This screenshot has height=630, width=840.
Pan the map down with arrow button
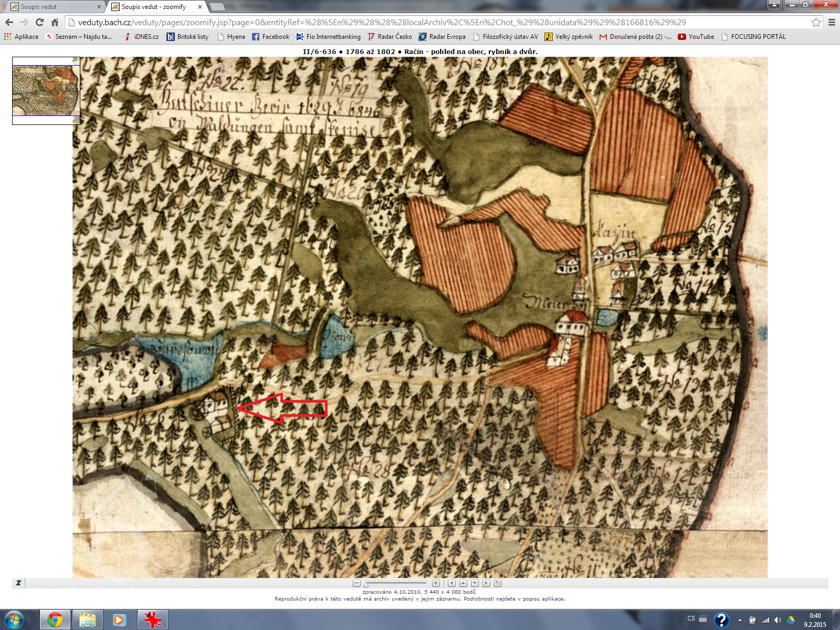point(475,583)
